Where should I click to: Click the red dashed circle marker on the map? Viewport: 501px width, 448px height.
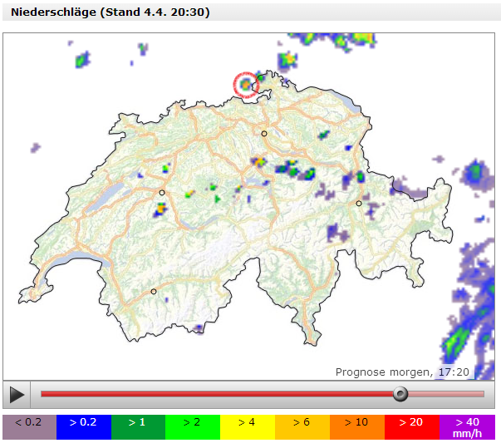click(246, 86)
